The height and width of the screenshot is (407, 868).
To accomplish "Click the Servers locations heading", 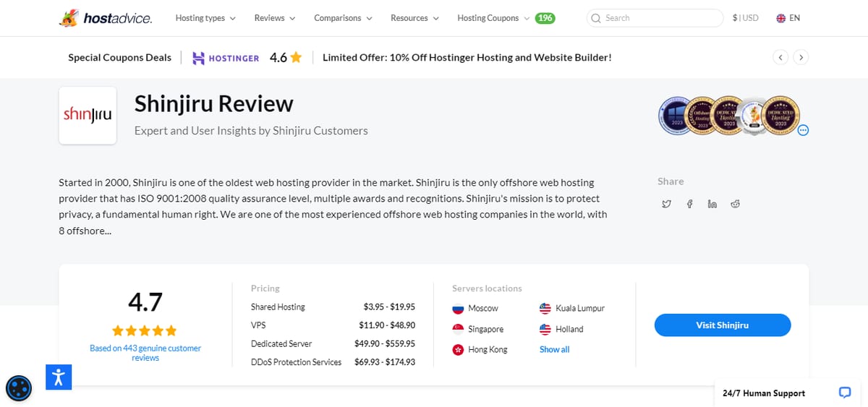I will (x=487, y=288).
